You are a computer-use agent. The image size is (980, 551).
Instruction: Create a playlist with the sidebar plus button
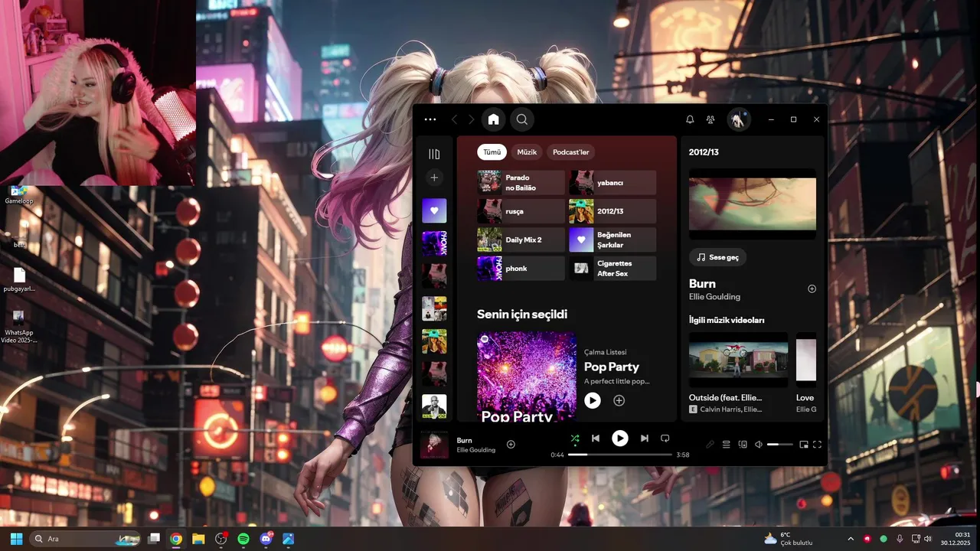pos(434,178)
